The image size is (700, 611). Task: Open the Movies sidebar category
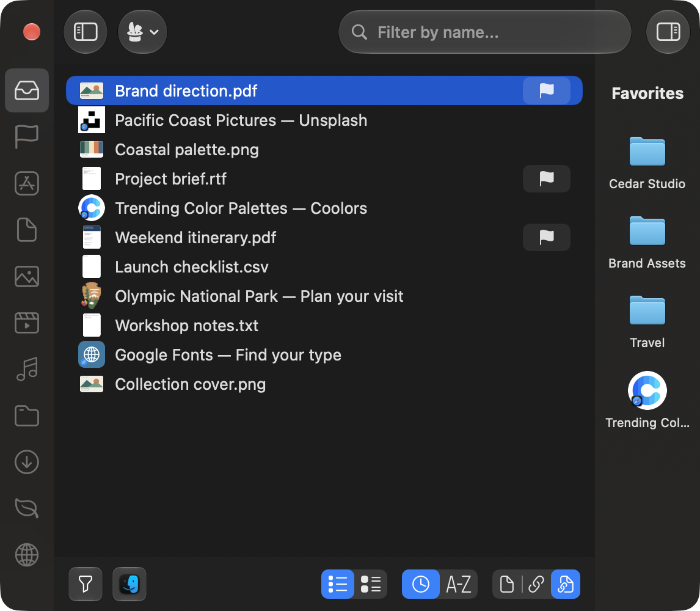coord(27,323)
